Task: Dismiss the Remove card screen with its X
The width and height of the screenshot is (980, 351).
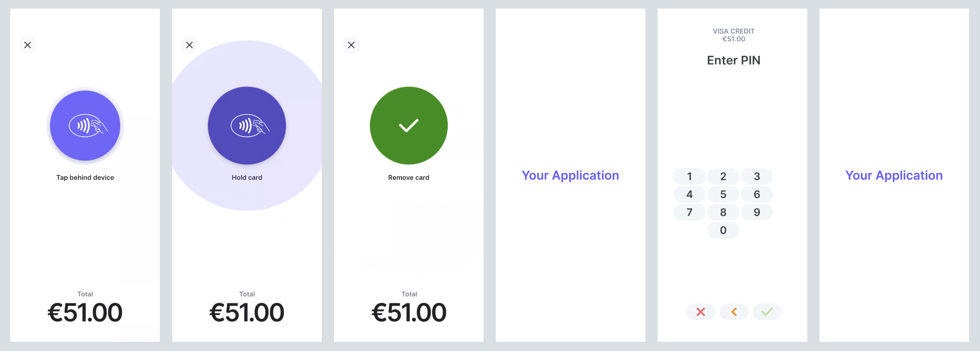Action: click(351, 45)
